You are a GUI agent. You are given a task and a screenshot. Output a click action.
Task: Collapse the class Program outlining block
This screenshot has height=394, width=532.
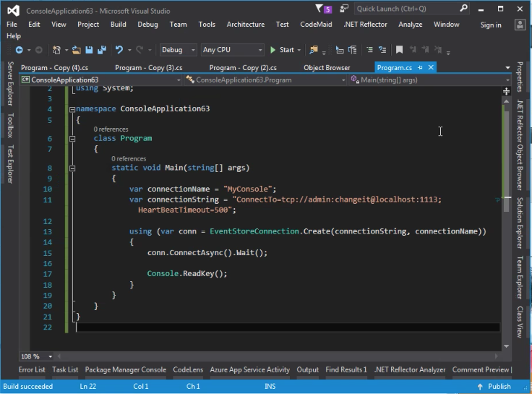pyautogui.click(x=72, y=139)
